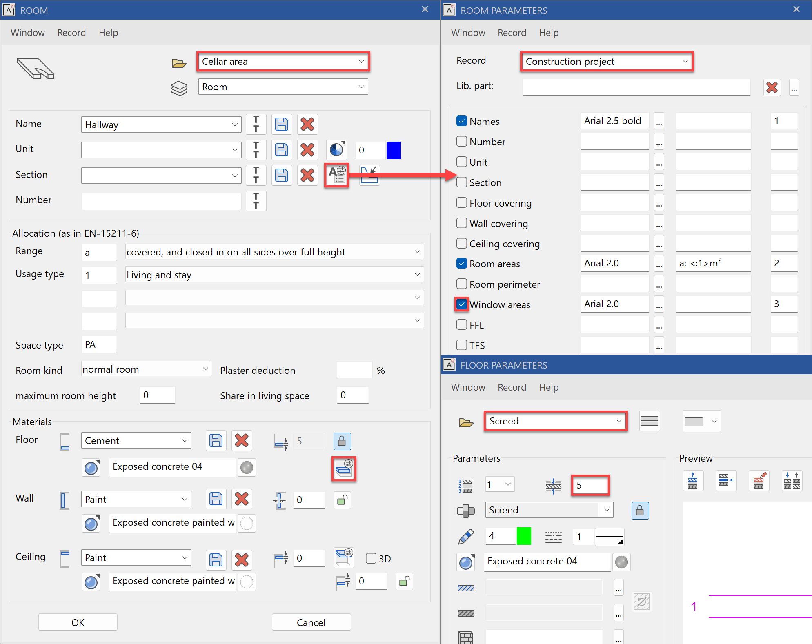Click the floor thickness lock icon
The height and width of the screenshot is (644, 812).
click(342, 441)
